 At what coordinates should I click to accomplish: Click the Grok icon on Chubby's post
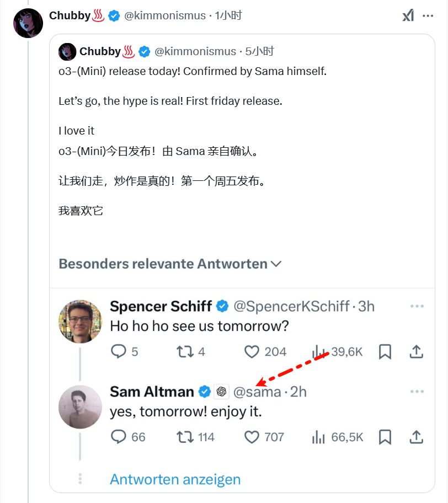(x=408, y=15)
